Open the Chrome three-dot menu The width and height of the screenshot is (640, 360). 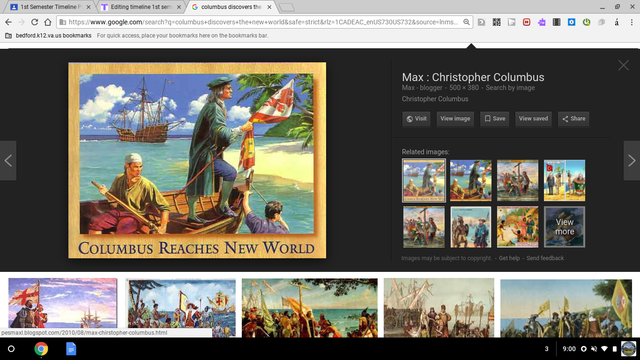[x=631, y=22]
